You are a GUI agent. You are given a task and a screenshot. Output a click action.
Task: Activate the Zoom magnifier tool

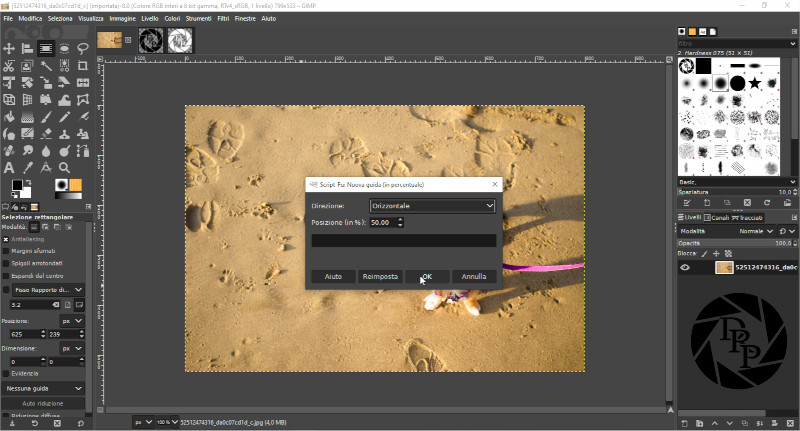click(x=65, y=167)
